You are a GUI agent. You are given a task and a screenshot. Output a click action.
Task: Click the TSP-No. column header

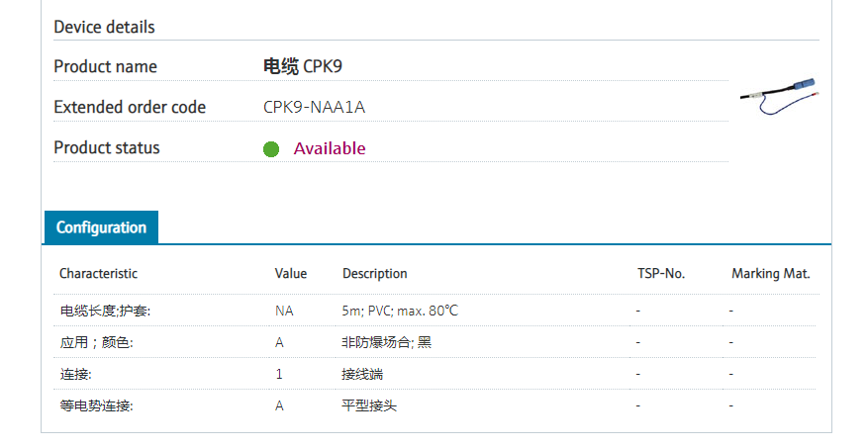click(x=661, y=274)
